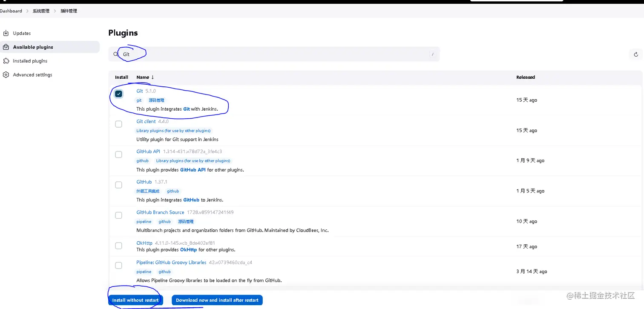644x309 pixels.
Task: Open the GitHub API plugin link
Action: (x=148, y=152)
